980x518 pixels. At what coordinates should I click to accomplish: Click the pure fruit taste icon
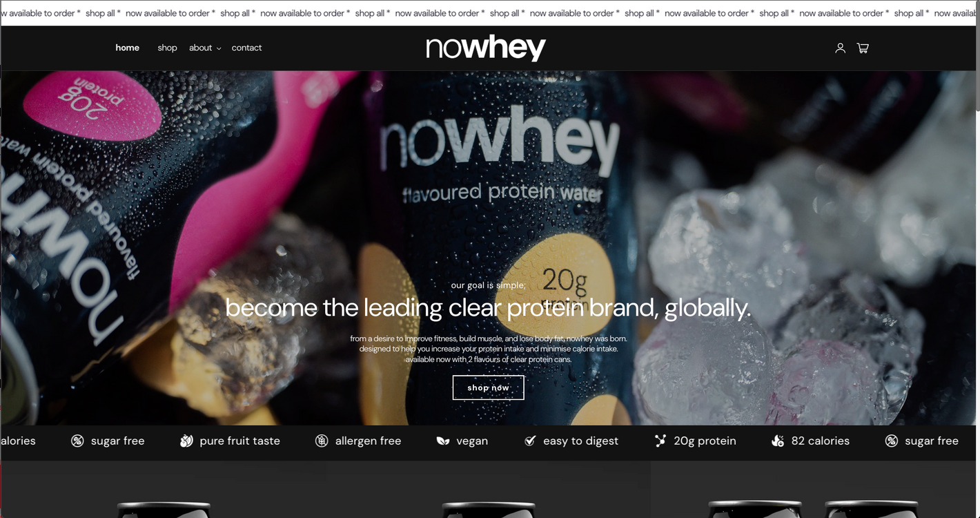[186, 441]
